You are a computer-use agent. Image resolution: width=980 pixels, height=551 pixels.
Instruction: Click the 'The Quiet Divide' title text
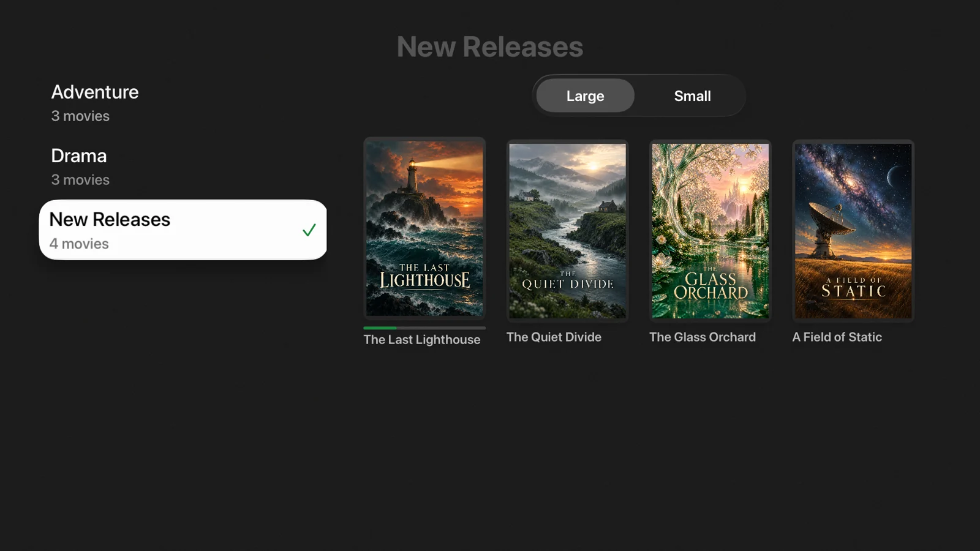[554, 337]
